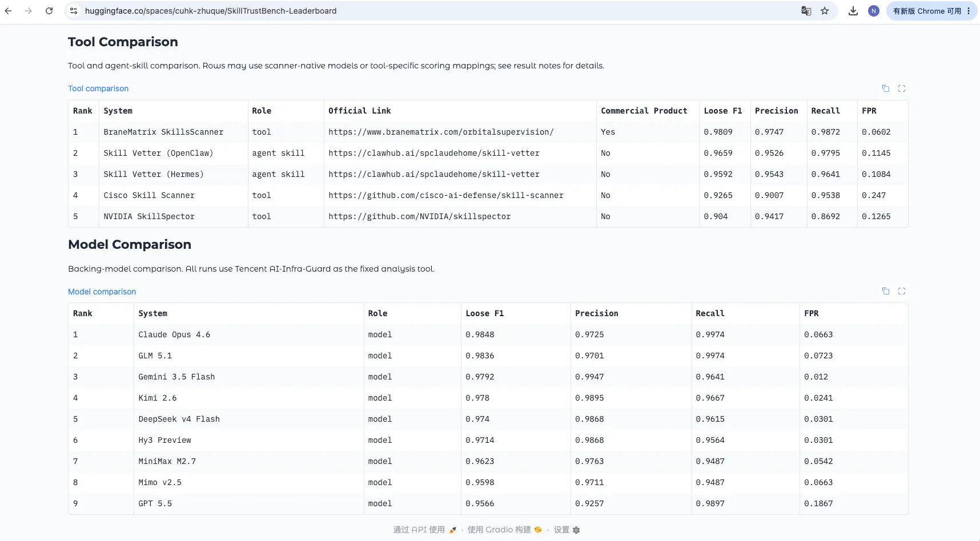Select the 0.9947 Precision value

pyautogui.click(x=631, y=377)
